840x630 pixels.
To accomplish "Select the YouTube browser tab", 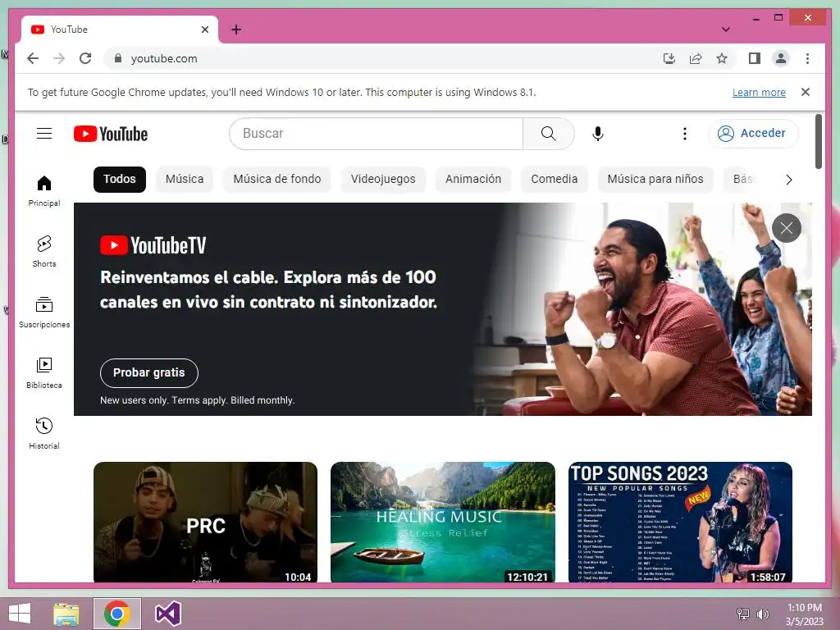I will point(119,30).
